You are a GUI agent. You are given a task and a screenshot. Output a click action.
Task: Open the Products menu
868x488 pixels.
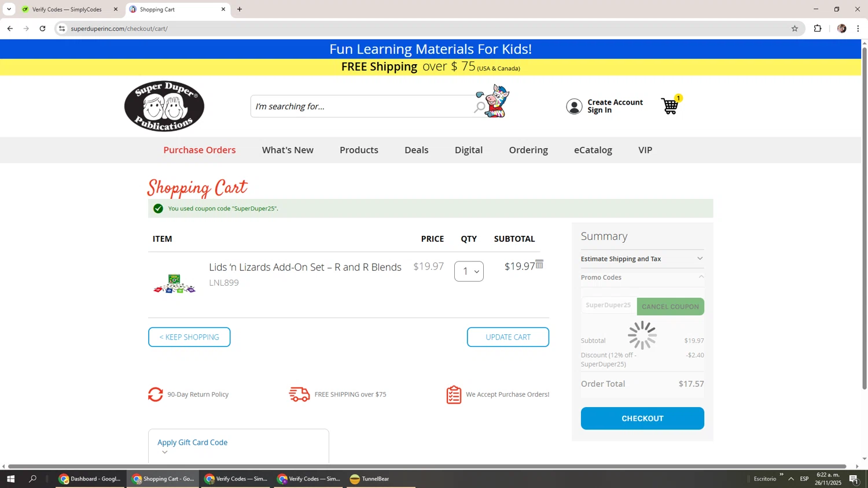click(359, 150)
